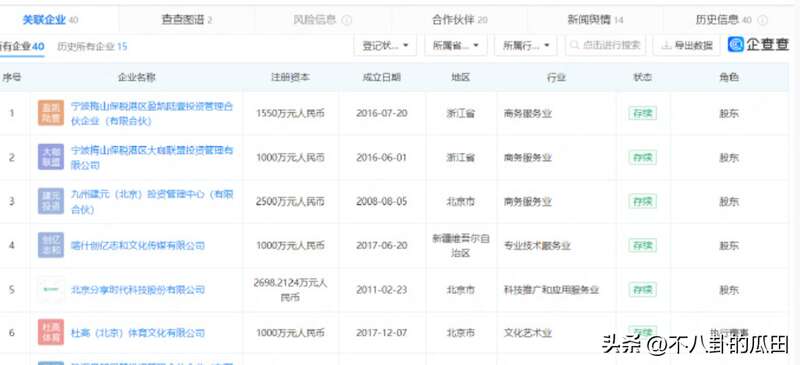Click the info icon beside 历史信息
The image size is (800, 365).
[762, 20]
